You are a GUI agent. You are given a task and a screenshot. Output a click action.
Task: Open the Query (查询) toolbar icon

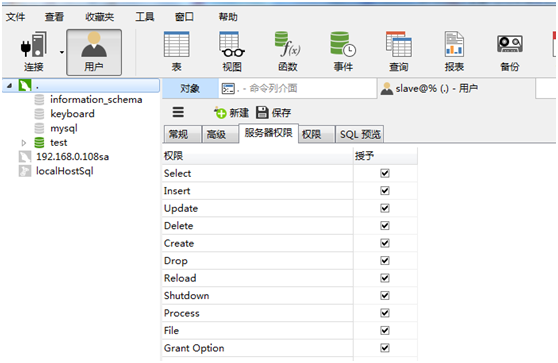point(399,44)
